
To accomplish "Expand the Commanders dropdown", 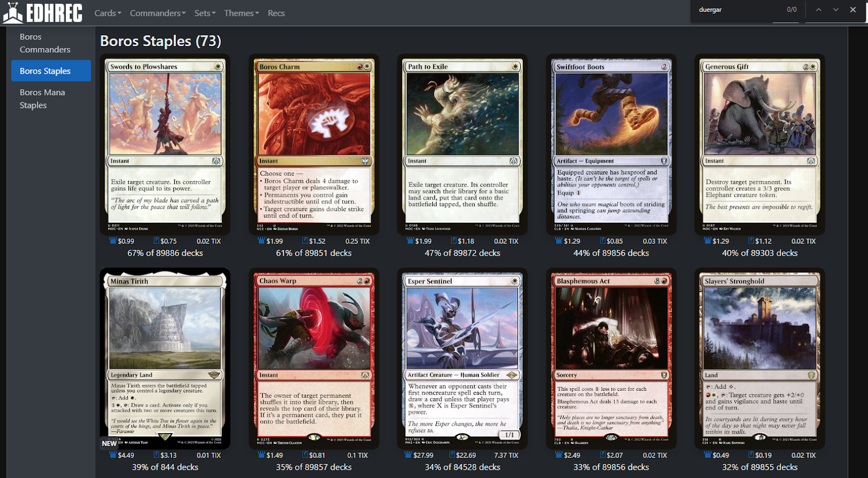I will 157,13.
